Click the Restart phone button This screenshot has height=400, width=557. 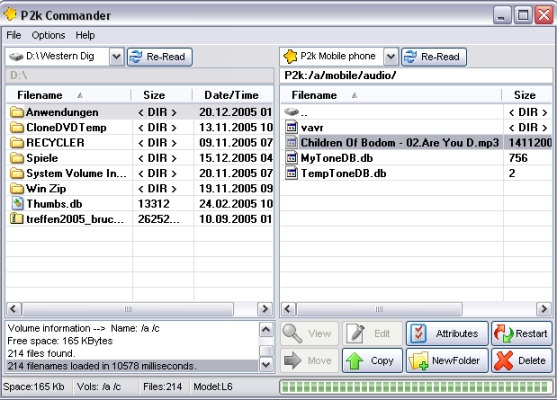(x=521, y=334)
